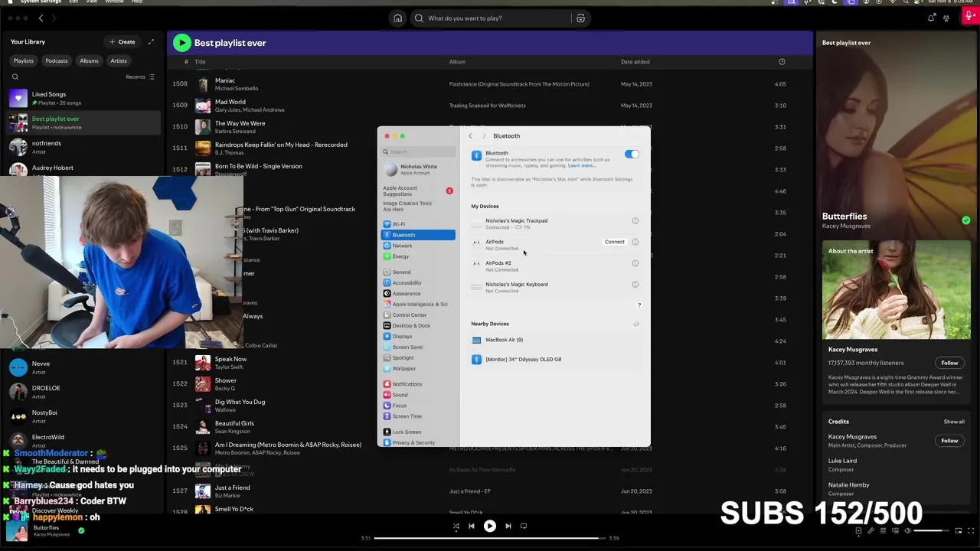Go back in System Settings window

pyautogui.click(x=470, y=136)
